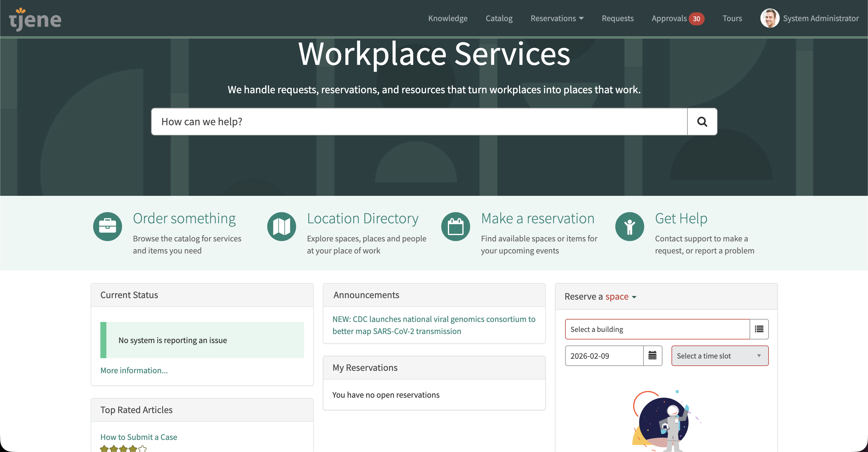Open building list picker icon
The image size is (868, 452).
pyautogui.click(x=759, y=329)
